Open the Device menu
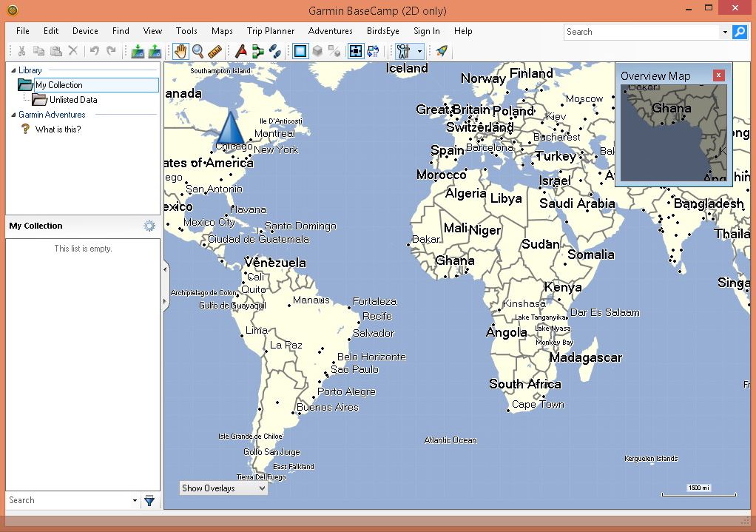 click(x=85, y=31)
